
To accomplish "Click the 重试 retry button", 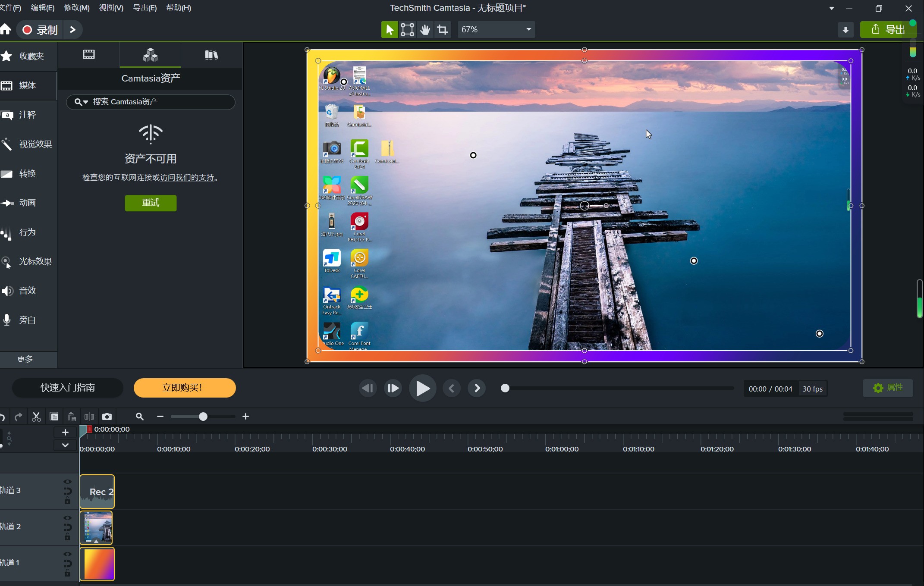I will point(150,203).
